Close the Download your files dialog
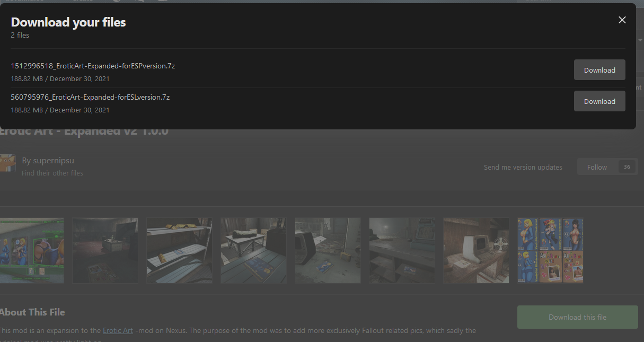This screenshot has width=644, height=342. [x=622, y=20]
